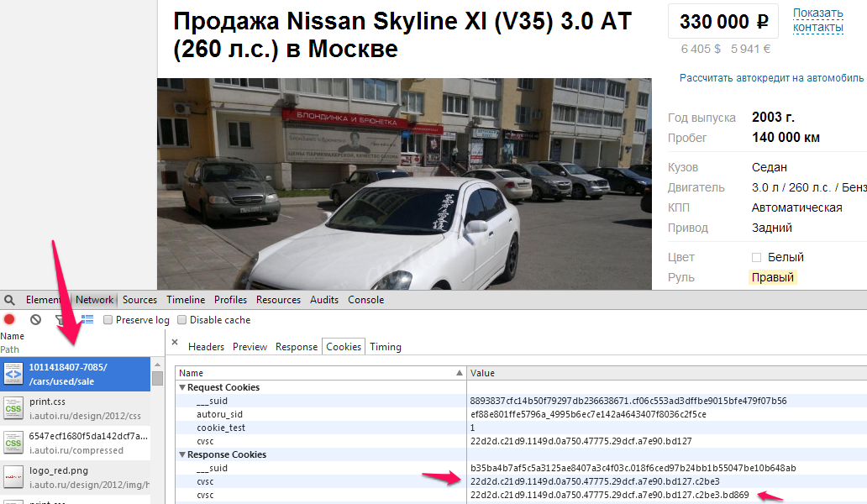Image resolution: width=867 pixels, height=504 pixels.
Task: Show the Headers tab of the request
Action: click(206, 346)
